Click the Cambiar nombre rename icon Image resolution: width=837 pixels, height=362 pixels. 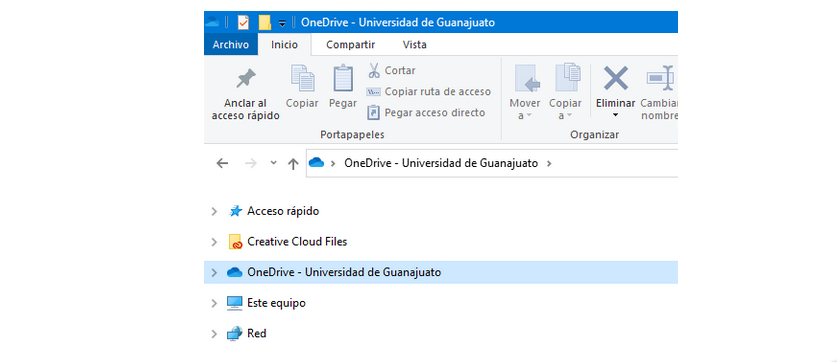point(661,78)
